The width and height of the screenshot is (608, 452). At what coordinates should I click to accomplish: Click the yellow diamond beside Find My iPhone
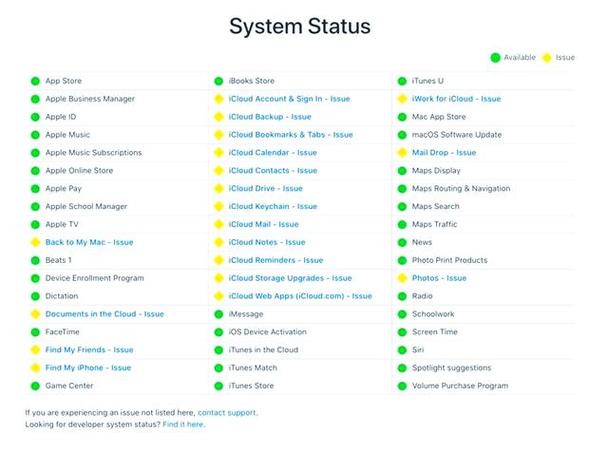coord(34,368)
